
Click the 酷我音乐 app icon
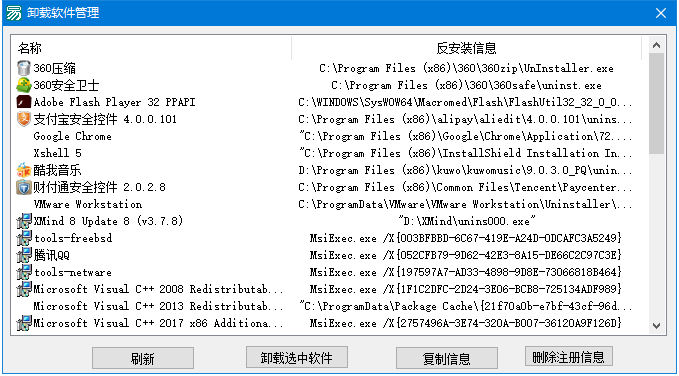23,170
